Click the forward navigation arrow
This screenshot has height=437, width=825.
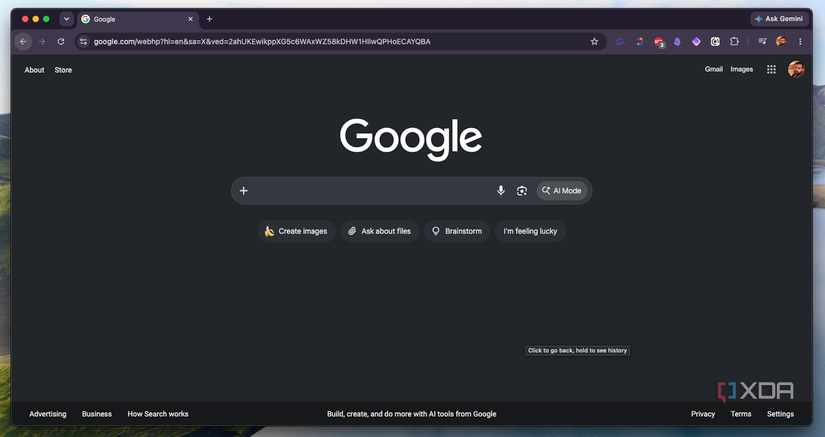tap(42, 42)
